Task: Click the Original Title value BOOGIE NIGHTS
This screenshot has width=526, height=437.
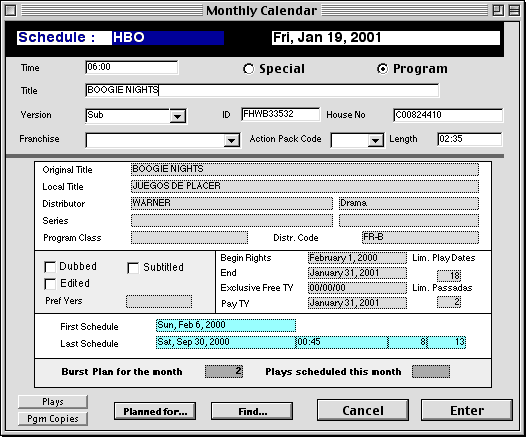Action: pyautogui.click(x=305, y=169)
